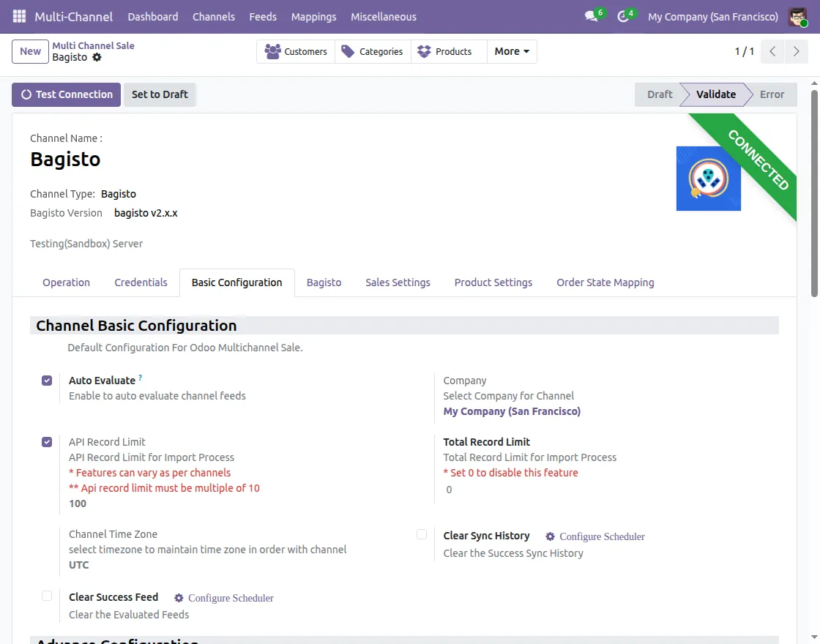Toggle the API Record Limit checkbox
The height and width of the screenshot is (644, 820).
[47, 442]
